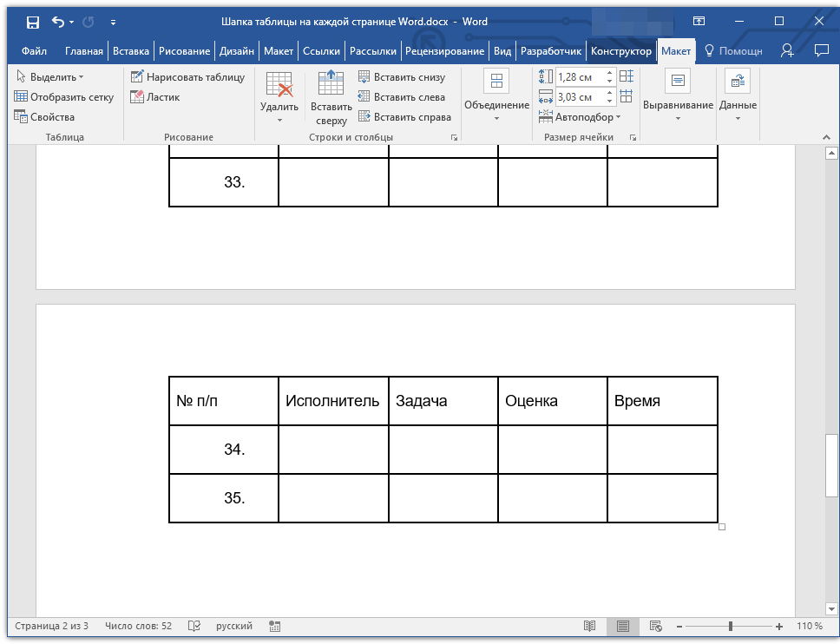Activate the Draw Table pencil tool

click(x=188, y=77)
